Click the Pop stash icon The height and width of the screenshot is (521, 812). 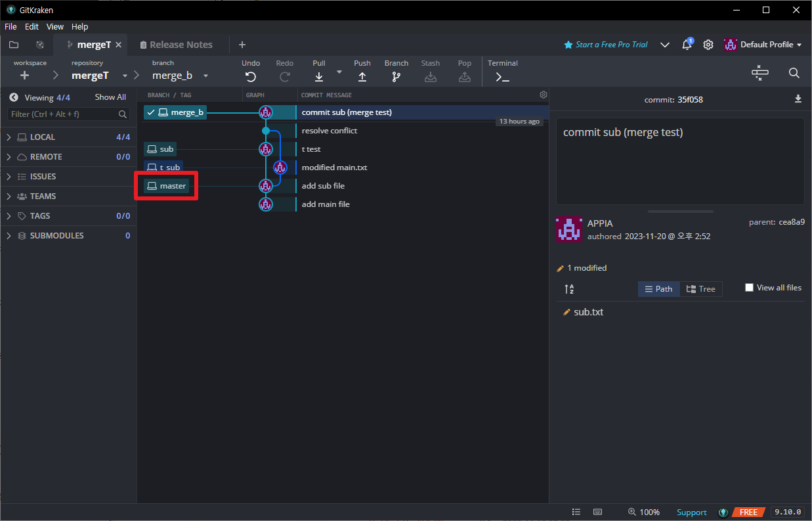coord(465,76)
